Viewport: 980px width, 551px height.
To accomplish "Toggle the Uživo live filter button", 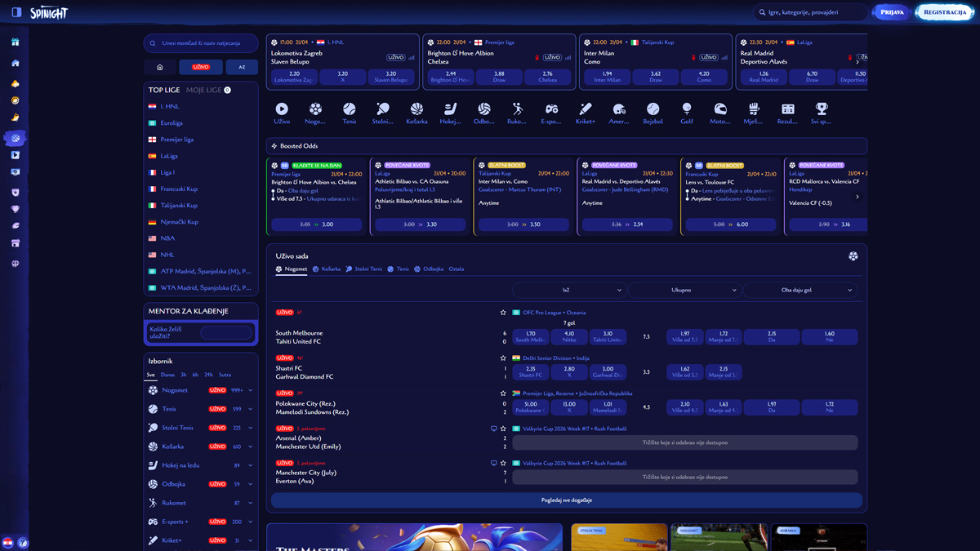I will [x=201, y=67].
